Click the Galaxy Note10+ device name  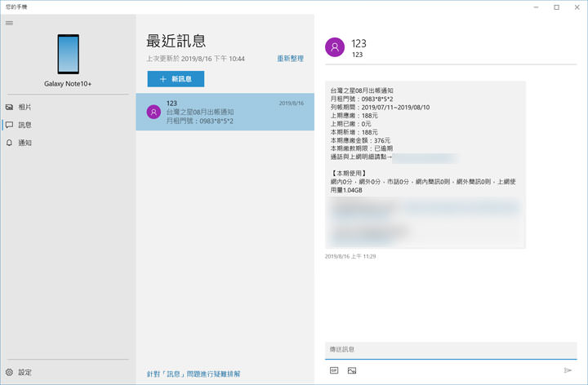tap(68, 84)
